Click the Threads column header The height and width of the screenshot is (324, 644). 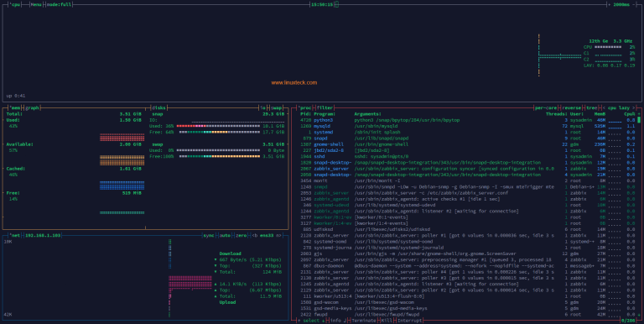pos(557,114)
